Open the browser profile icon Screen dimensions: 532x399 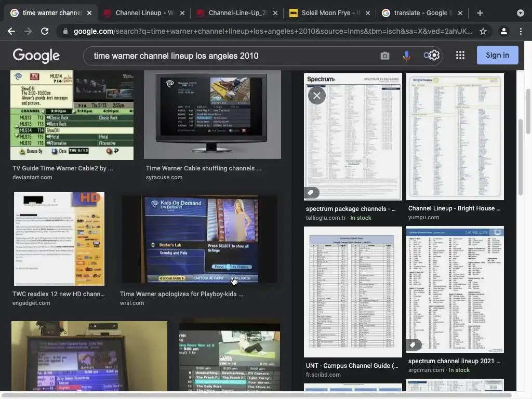[x=504, y=31]
